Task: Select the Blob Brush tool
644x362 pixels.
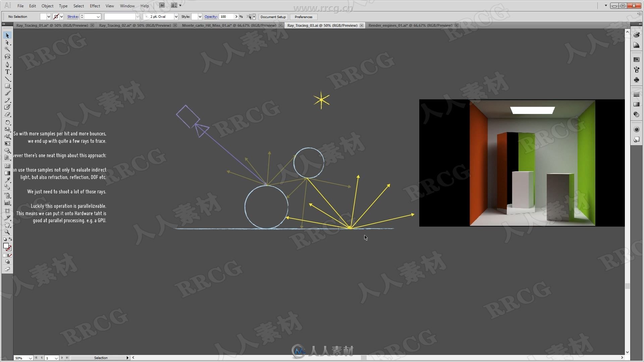Action: (7, 107)
